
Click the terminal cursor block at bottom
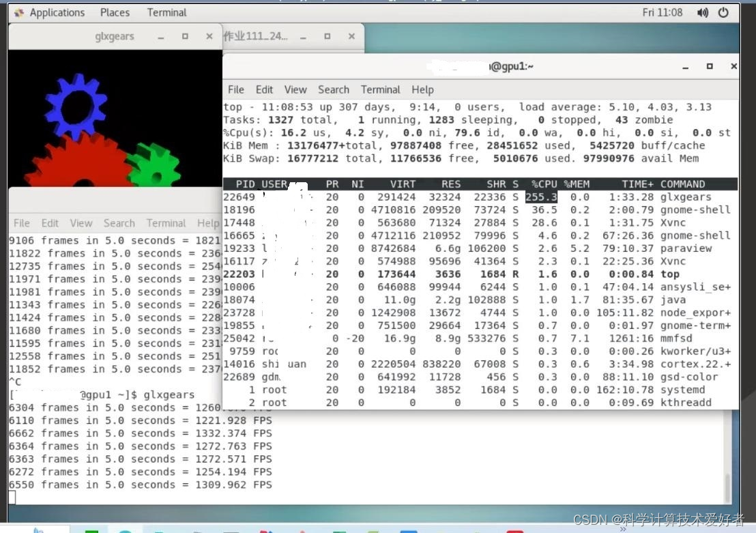(x=12, y=498)
